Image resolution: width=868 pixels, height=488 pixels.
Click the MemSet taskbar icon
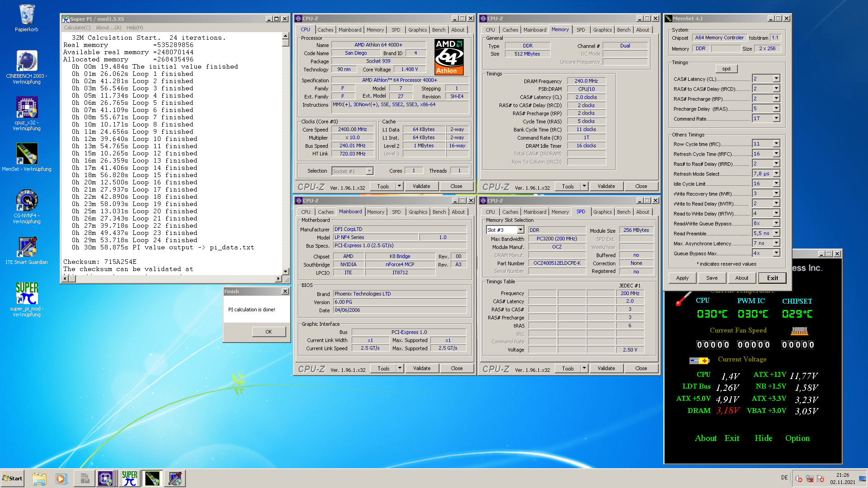(x=152, y=479)
